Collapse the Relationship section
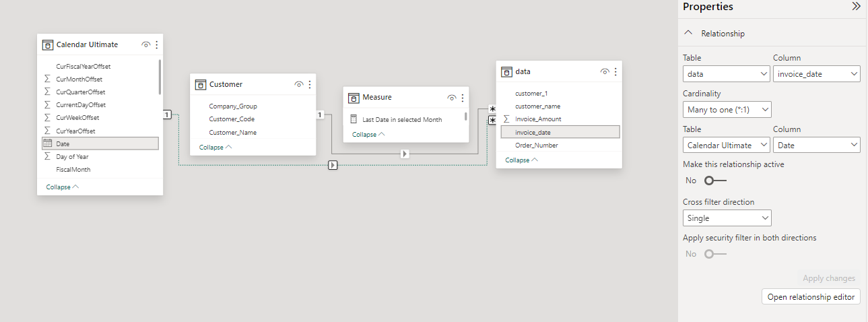 click(688, 33)
